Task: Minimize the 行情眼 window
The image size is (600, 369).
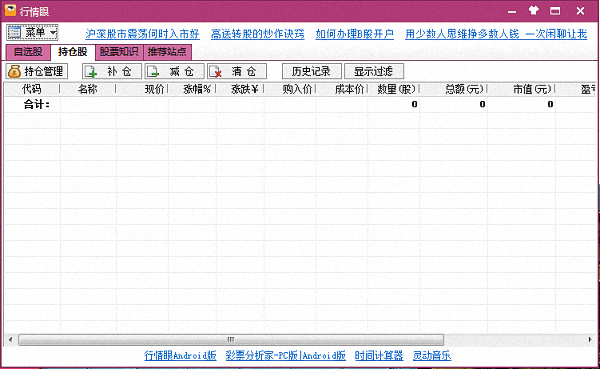Action: (x=512, y=11)
